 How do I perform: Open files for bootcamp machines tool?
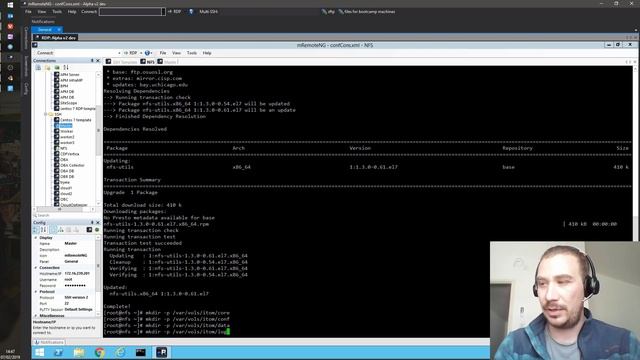[367, 11]
